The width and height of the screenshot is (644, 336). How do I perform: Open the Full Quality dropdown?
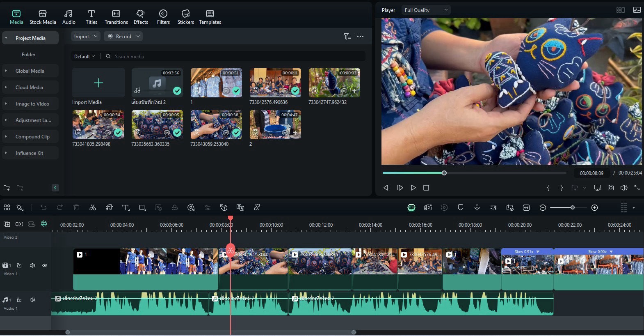(426, 10)
